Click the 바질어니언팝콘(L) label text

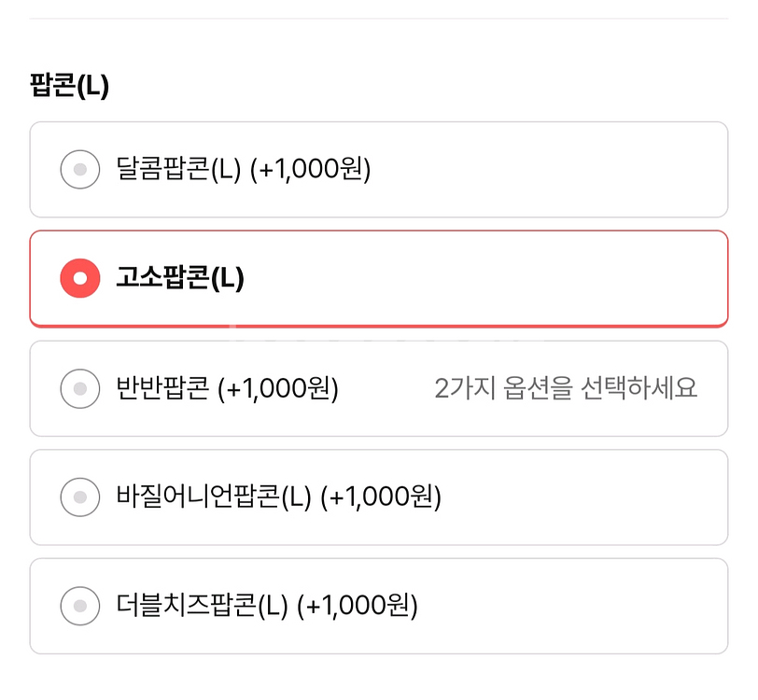point(214,497)
